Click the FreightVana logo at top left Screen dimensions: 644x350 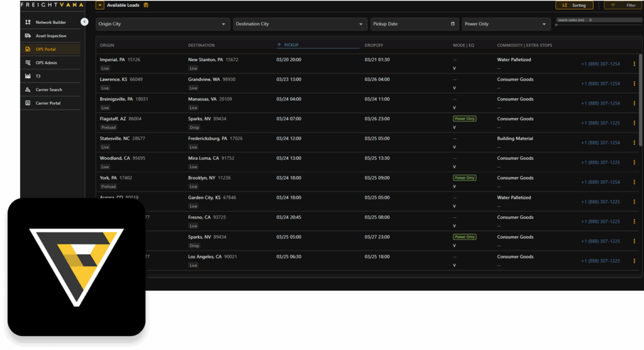[52, 5]
